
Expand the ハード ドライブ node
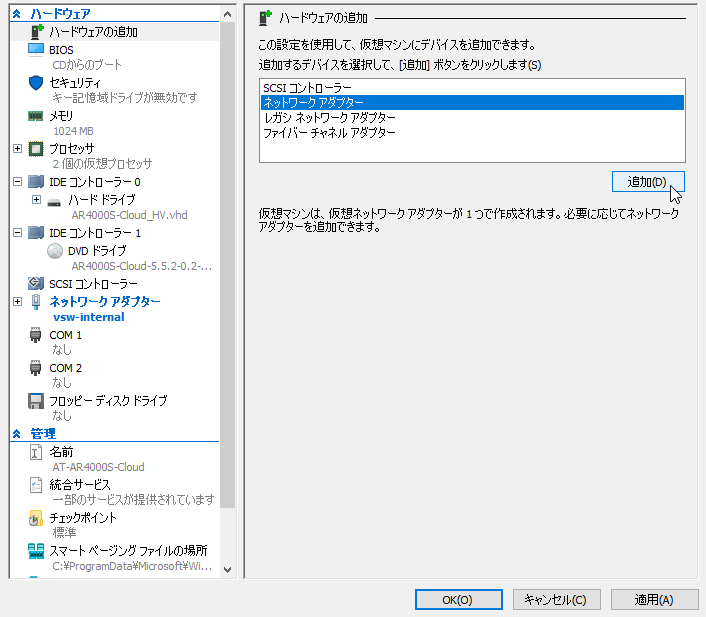[x=36, y=199]
